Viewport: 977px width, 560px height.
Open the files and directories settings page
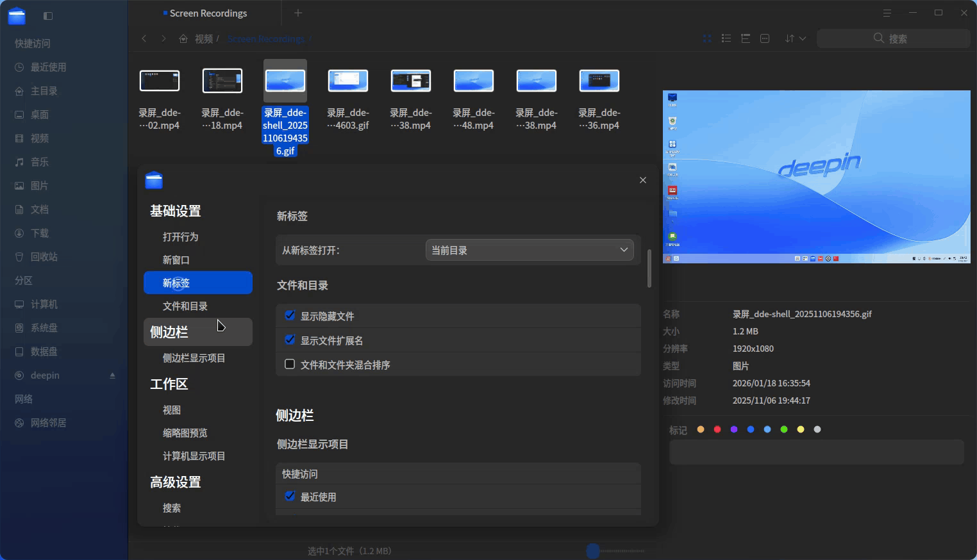(185, 306)
